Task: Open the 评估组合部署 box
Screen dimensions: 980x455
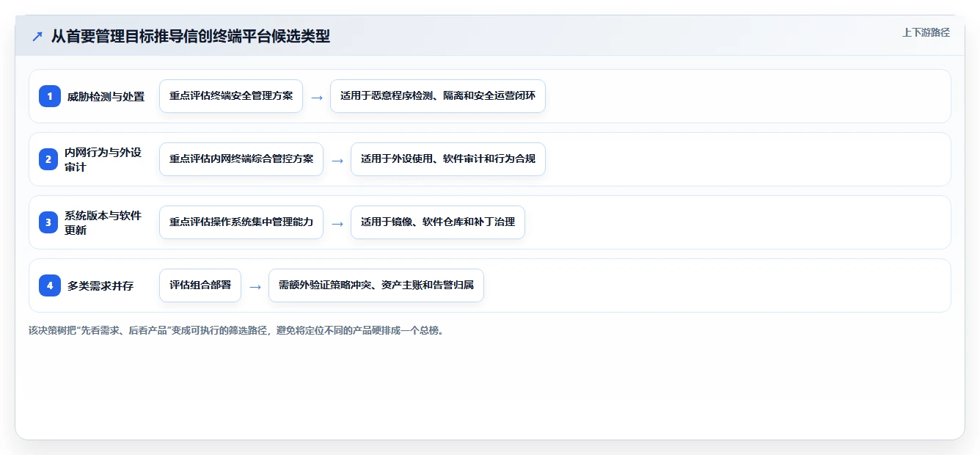Action: point(200,285)
